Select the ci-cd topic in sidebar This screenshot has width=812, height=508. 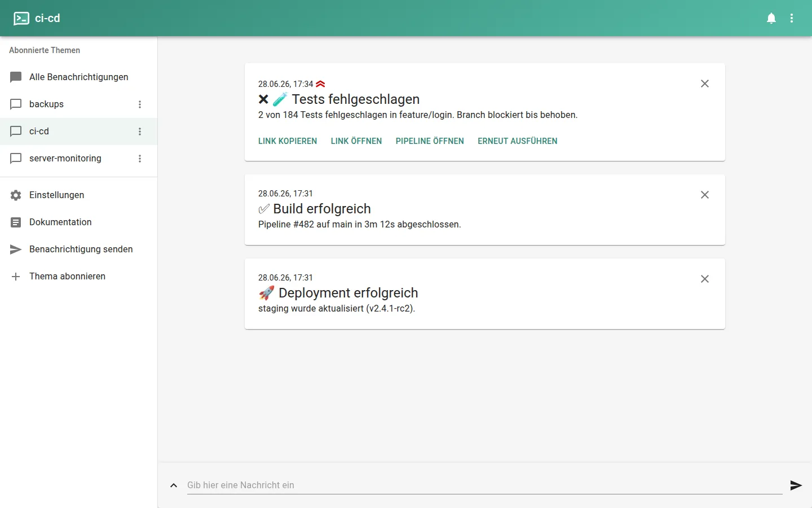point(79,132)
